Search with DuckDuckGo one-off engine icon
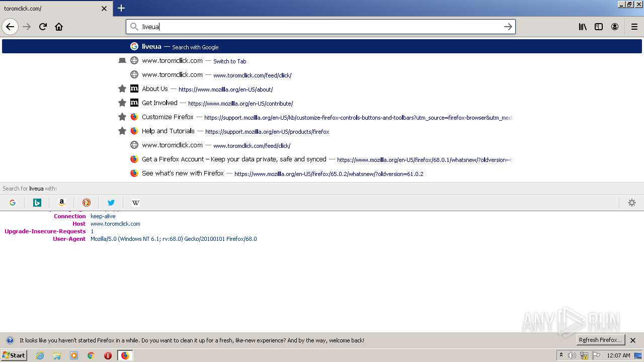The width and height of the screenshot is (644, 362). click(87, 203)
